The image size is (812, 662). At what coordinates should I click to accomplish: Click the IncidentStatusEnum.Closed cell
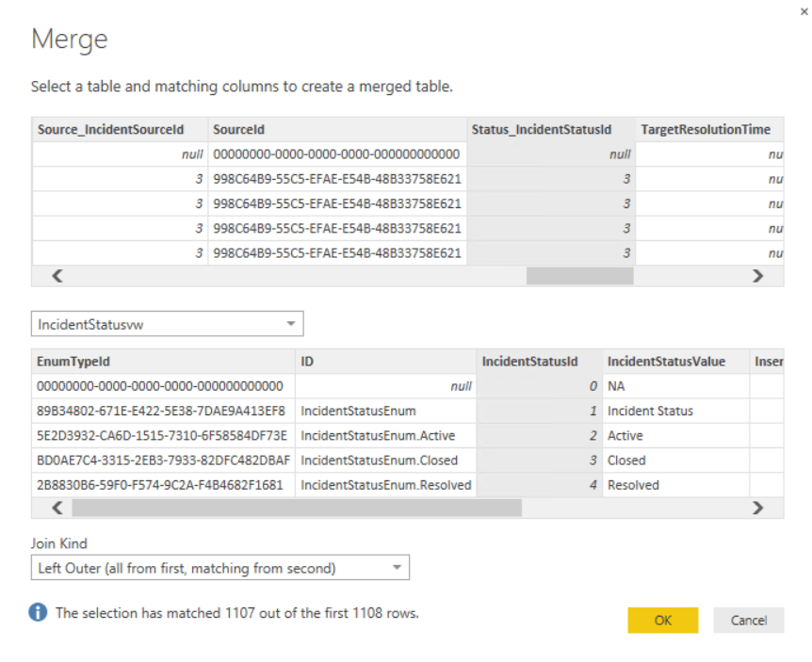tap(380, 460)
